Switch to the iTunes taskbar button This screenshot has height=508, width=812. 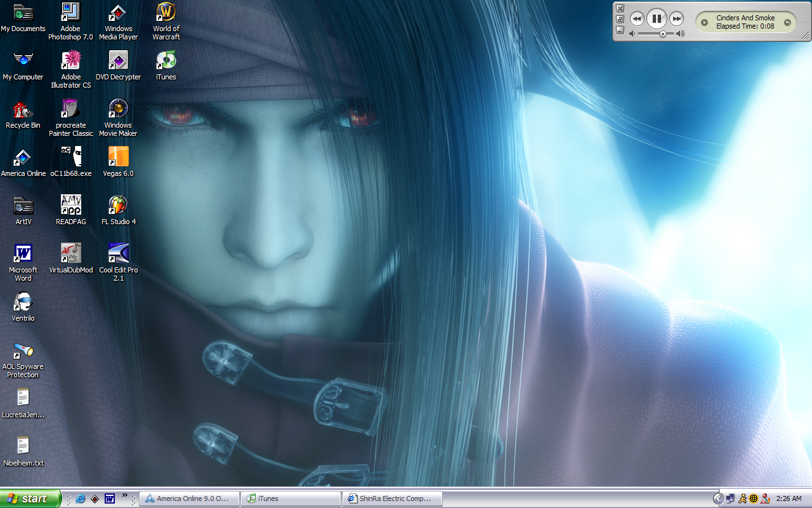[291, 498]
